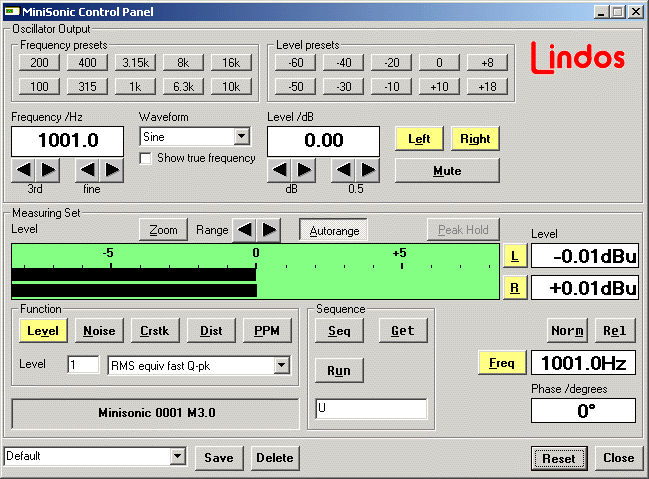Save the current preset
Screen dimensions: 649x479
(x=219, y=458)
